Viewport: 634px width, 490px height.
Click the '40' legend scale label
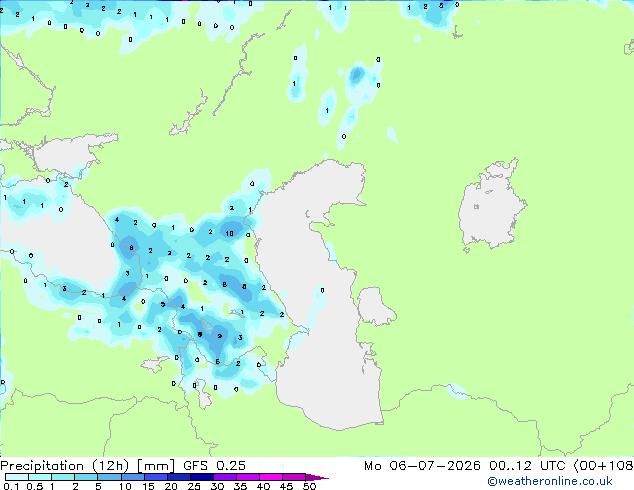click(x=263, y=486)
